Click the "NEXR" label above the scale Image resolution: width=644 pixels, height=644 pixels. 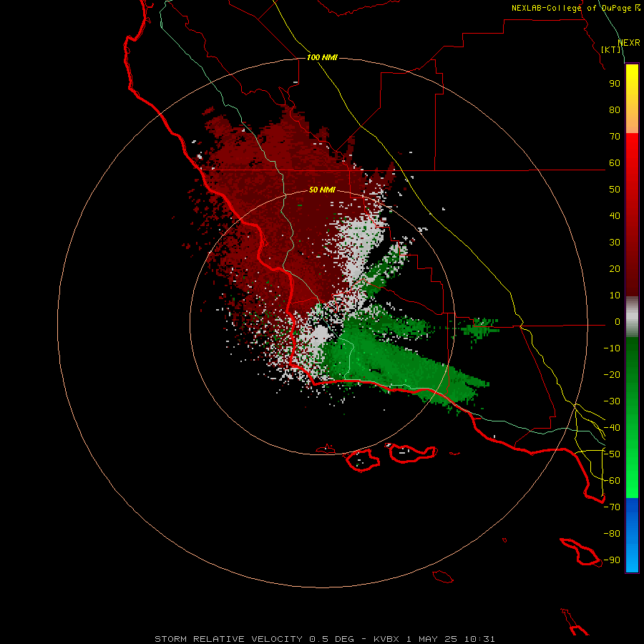coord(629,43)
